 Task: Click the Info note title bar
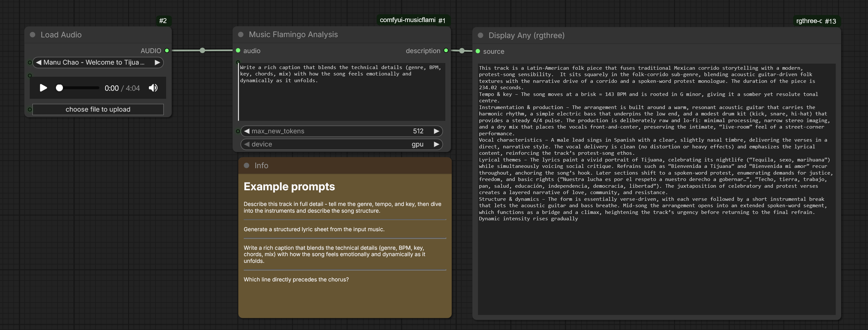pos(345,166)
